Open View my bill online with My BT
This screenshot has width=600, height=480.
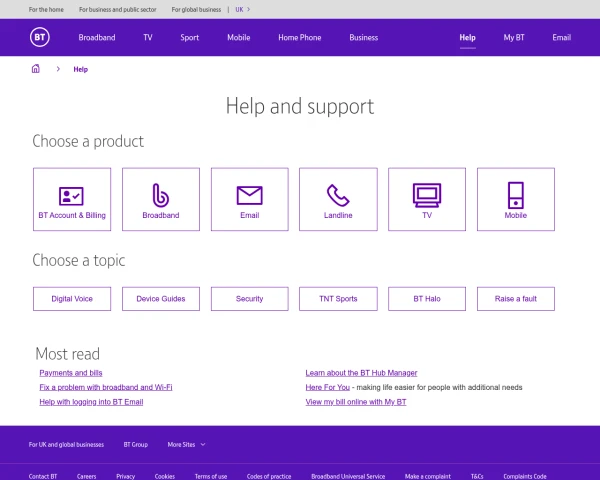point(356,402)
